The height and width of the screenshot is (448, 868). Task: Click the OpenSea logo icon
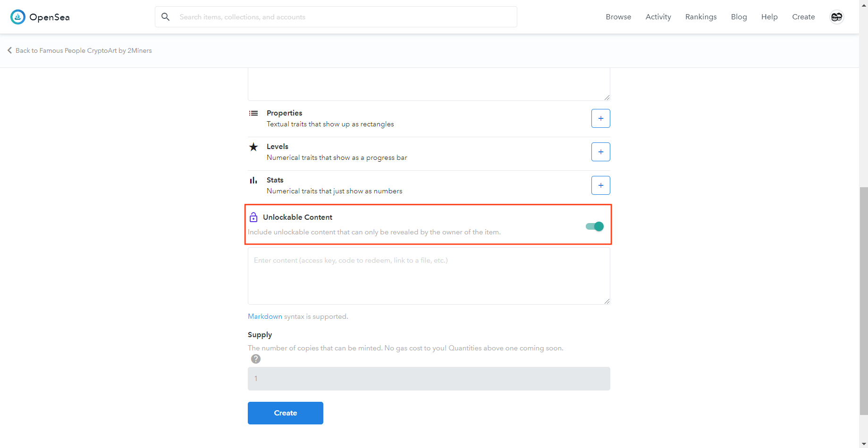pos(18,17)
